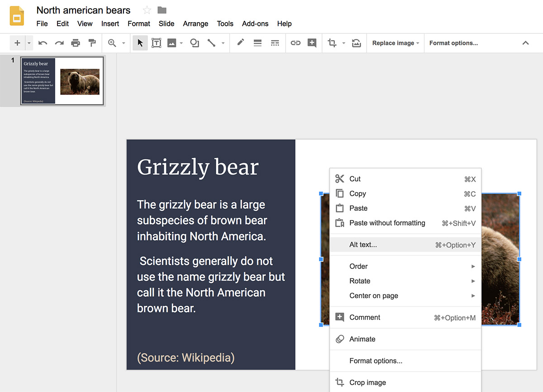Click Format options button in toolbar
Screen dimensions: 543x392
pos(453,43)
